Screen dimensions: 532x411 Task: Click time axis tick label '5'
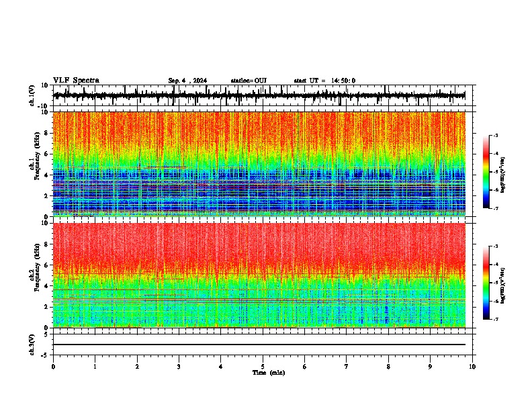click(263, 367)
